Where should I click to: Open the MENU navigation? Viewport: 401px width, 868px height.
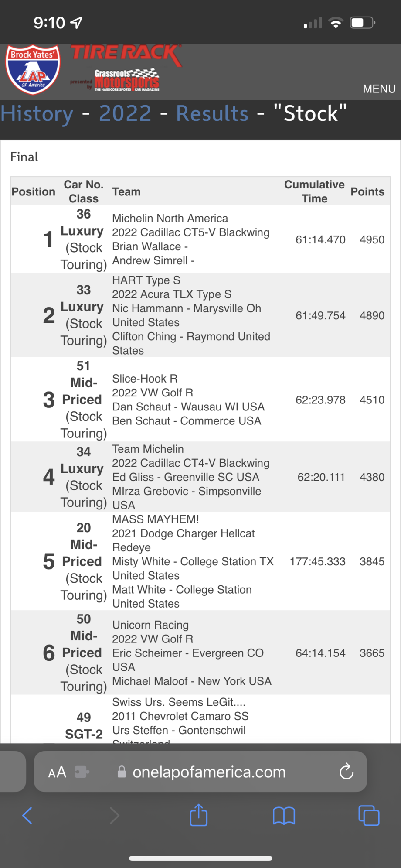[379, 89]
